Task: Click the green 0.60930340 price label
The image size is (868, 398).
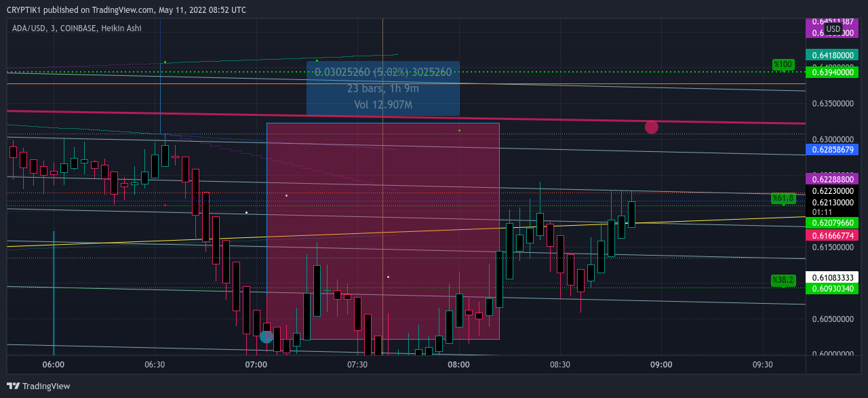Action: coord(832,289)
